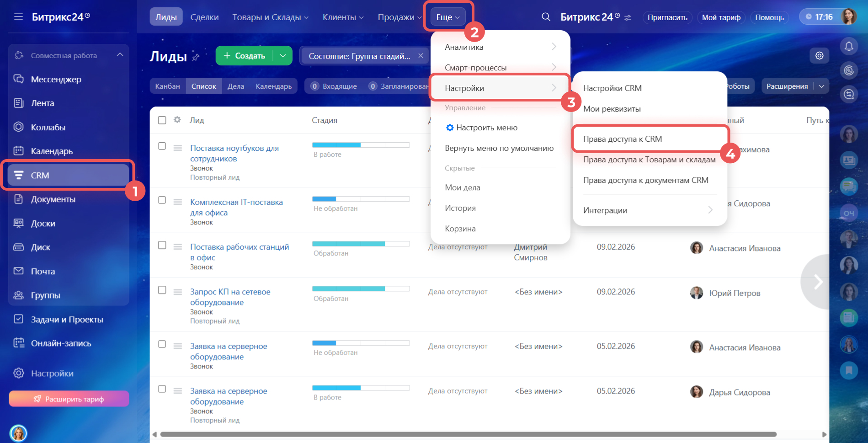Collapse the Совместная работа section
This screenshot has width=868, height=443.
pyautogui.click(x=120, y=55)
